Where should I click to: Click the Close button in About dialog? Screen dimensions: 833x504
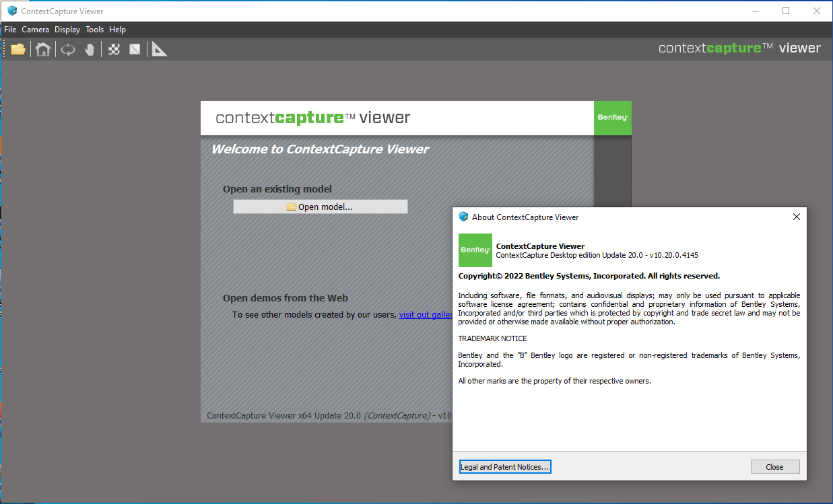point(775,467)
